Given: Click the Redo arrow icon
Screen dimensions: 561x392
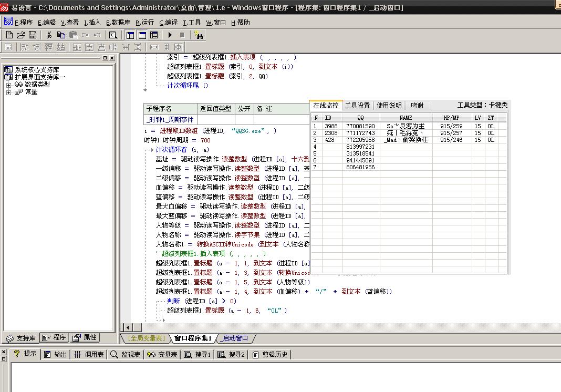Looking at the screenshot, I should (85, 35).
